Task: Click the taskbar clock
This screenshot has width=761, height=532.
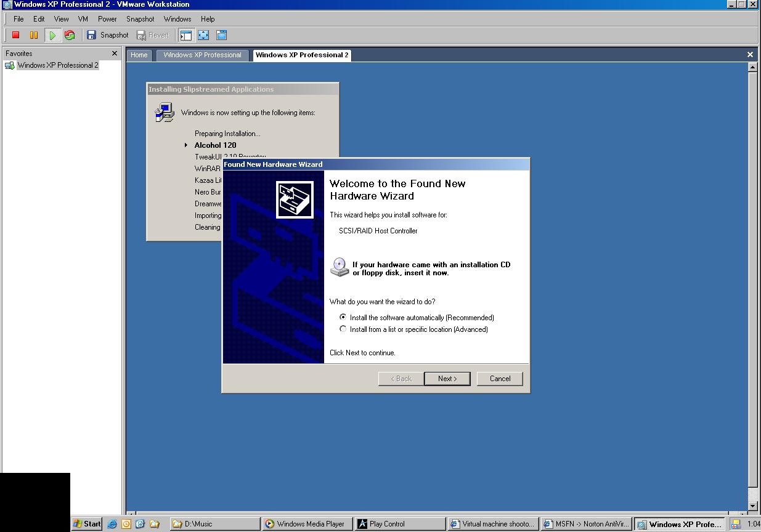Action: click(x=753, y=524)
